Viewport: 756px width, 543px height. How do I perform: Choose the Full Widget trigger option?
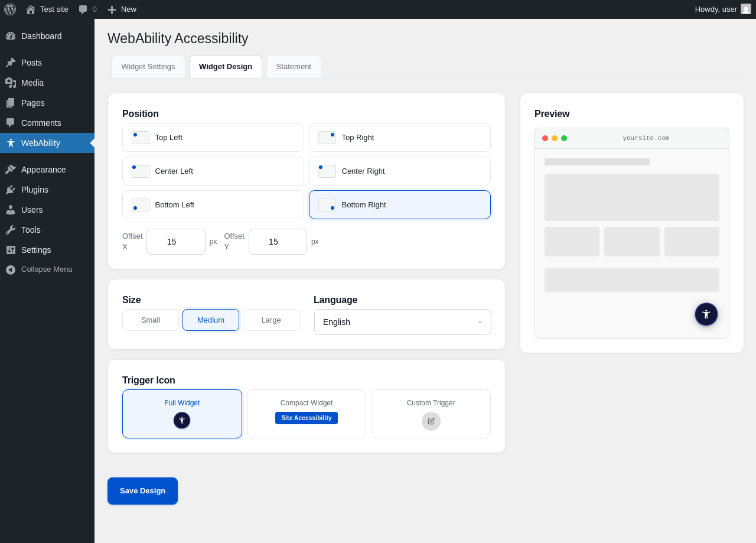coord(182,414)
